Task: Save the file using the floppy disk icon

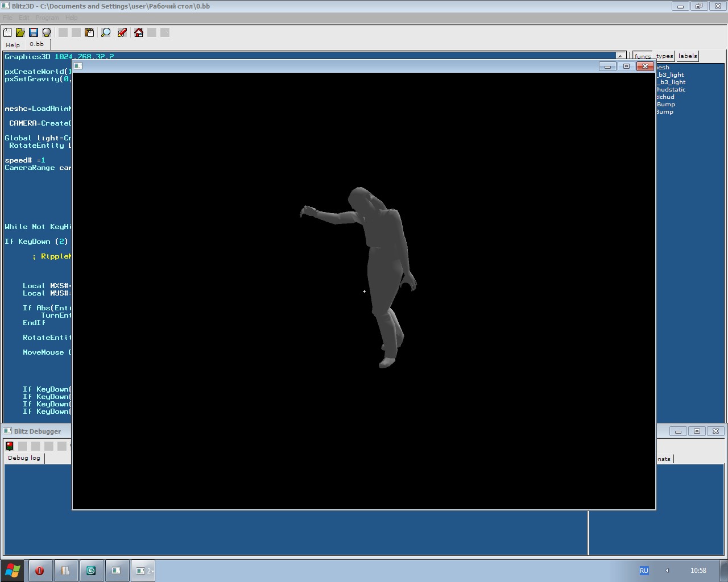Action: click(33, 32)
